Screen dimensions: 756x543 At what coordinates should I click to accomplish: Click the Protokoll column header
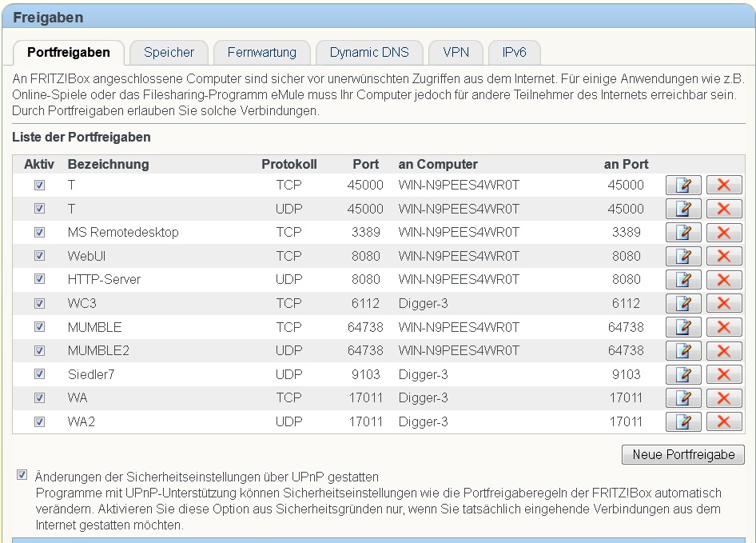pos(289,164)
